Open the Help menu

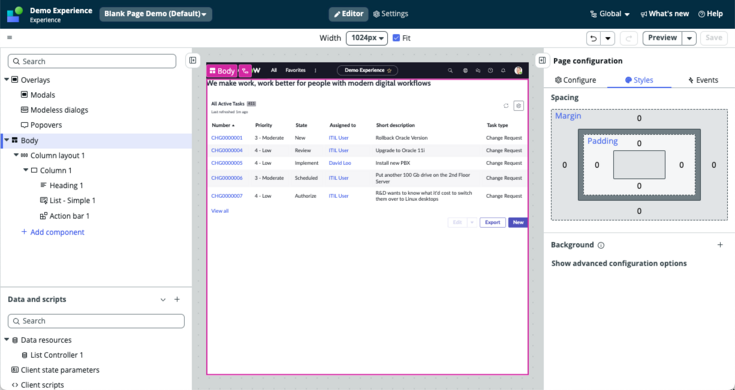tap(710, 14)
